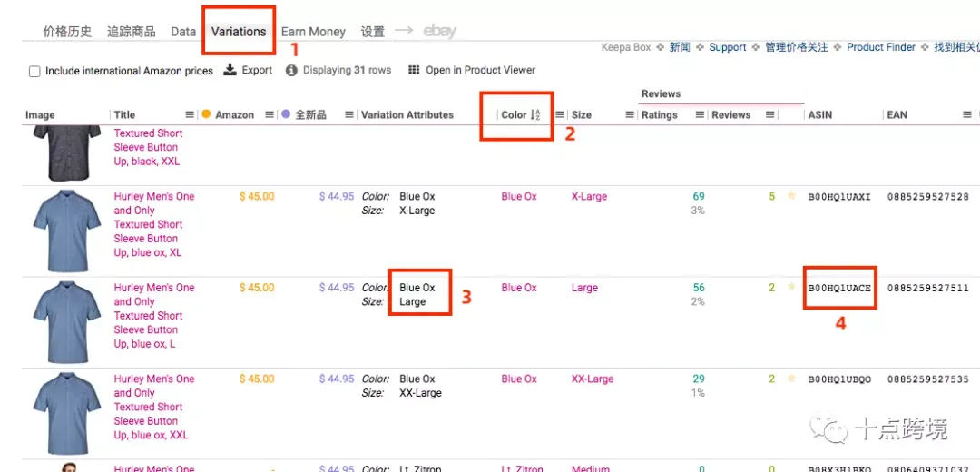This screenshot has height=472, width=980.
Task: Click the ASIN column header
Action: pos(820,115)
